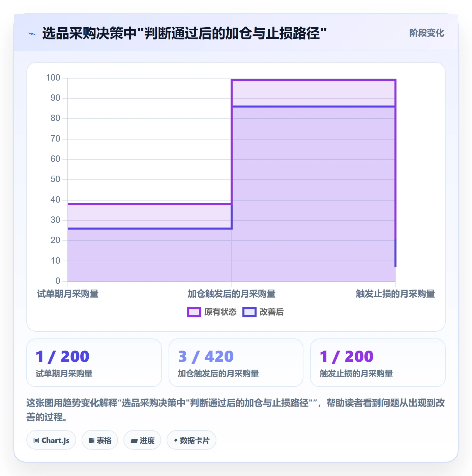Screen dimensions: 472x476
Task: Select the 数据卡片 tag chip
Action: [191, 440]
